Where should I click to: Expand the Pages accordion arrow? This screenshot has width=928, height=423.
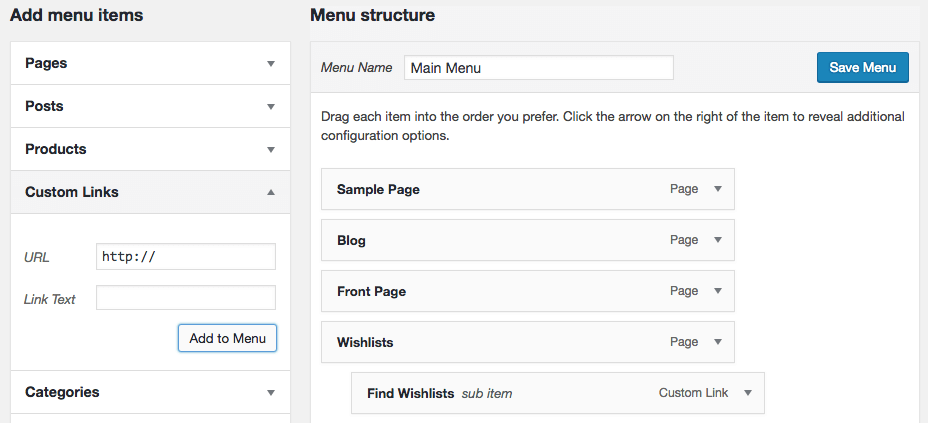(270, 63)
